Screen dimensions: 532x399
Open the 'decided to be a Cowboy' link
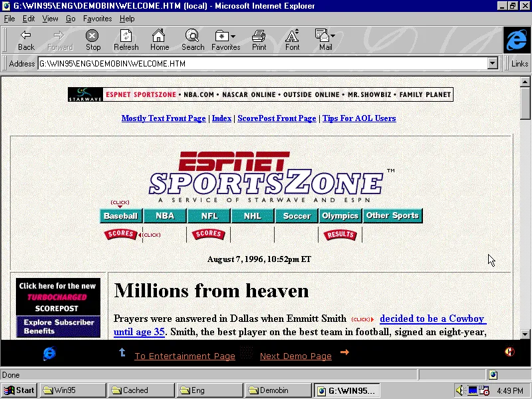coord(433,319)
